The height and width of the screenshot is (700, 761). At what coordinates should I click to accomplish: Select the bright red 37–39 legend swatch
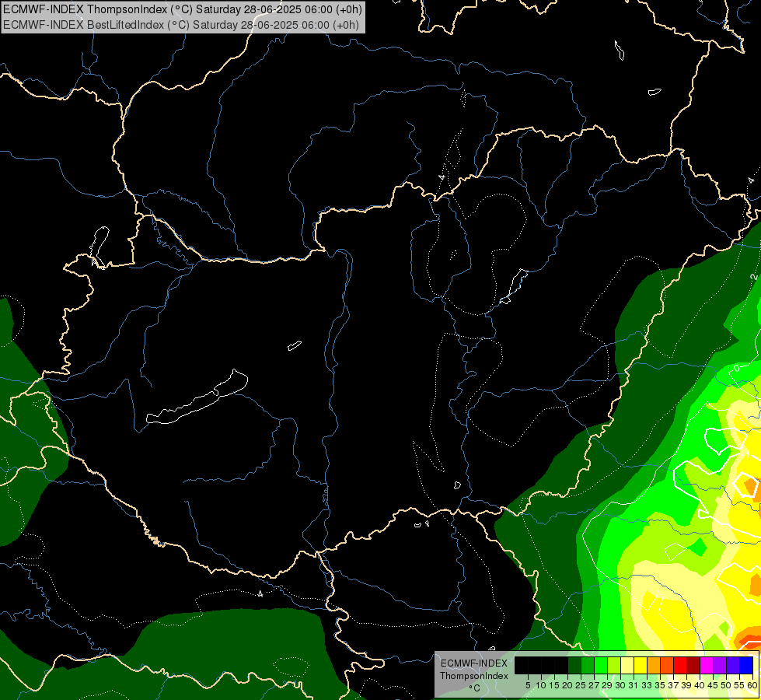[680, 665]
